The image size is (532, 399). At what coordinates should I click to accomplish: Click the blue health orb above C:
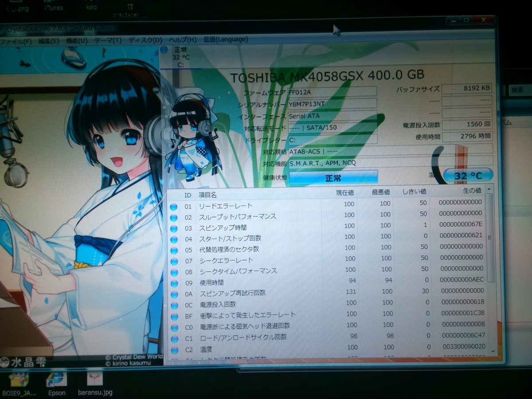pyautogui.click(x=165, y=50)
